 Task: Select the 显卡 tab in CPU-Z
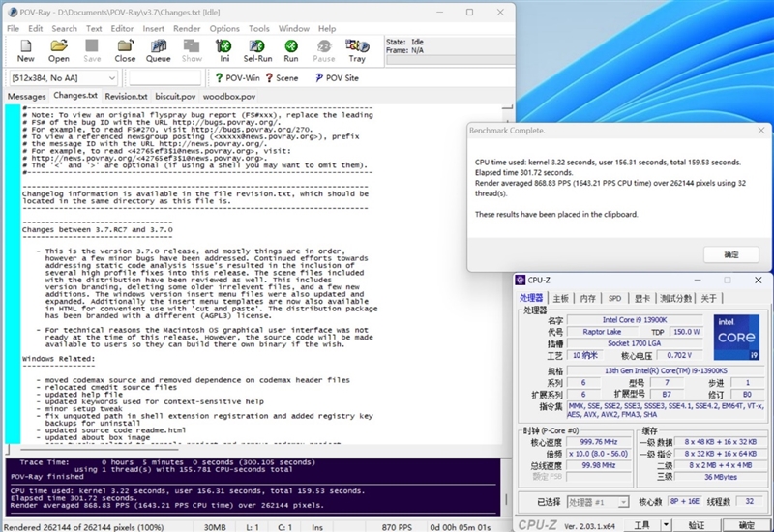[x=641, y=298]
